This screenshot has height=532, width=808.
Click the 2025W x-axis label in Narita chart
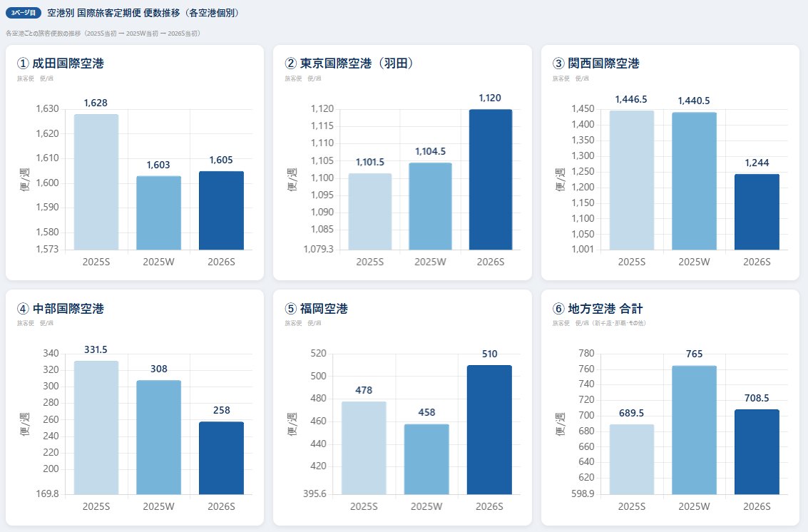coord(159,262)
